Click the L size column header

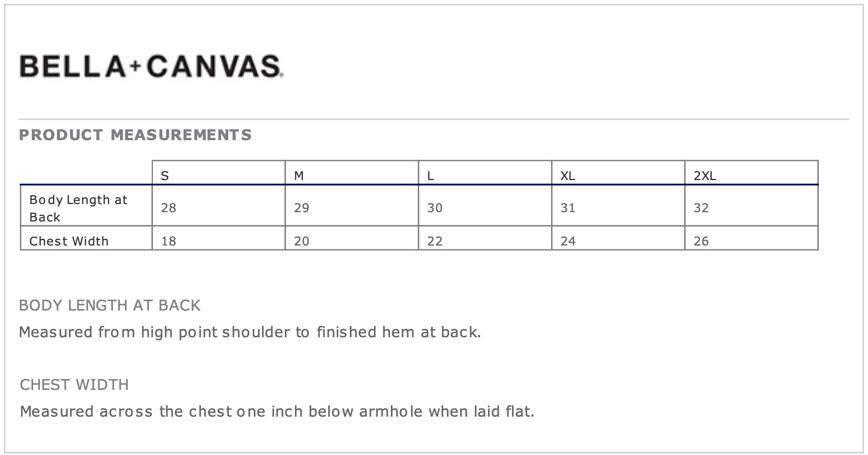431,176
